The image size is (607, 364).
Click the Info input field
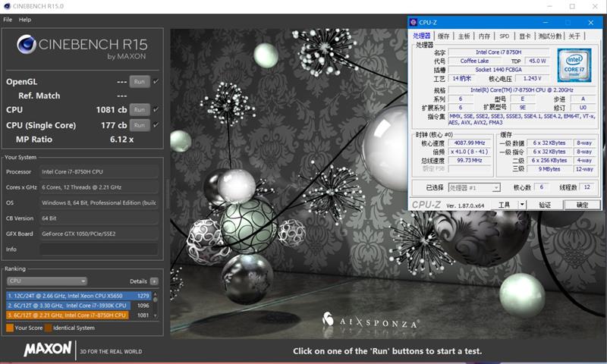coord(99,249)
